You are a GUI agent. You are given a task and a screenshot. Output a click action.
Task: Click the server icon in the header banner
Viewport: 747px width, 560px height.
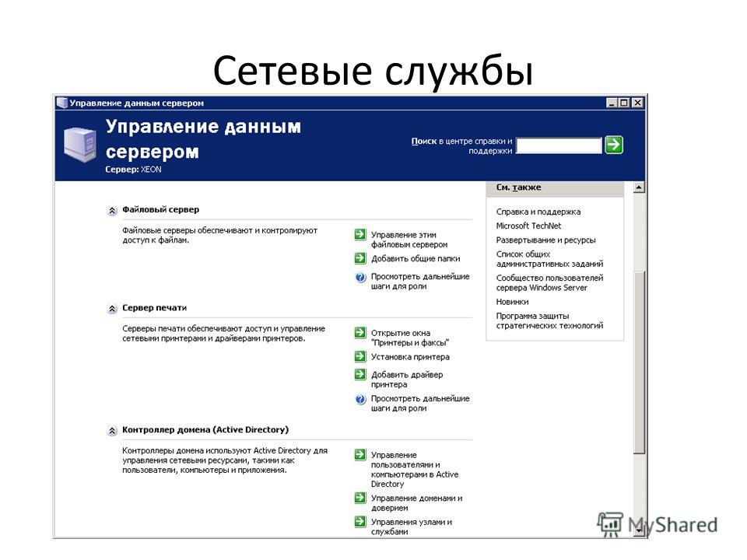tap(80, 145)
